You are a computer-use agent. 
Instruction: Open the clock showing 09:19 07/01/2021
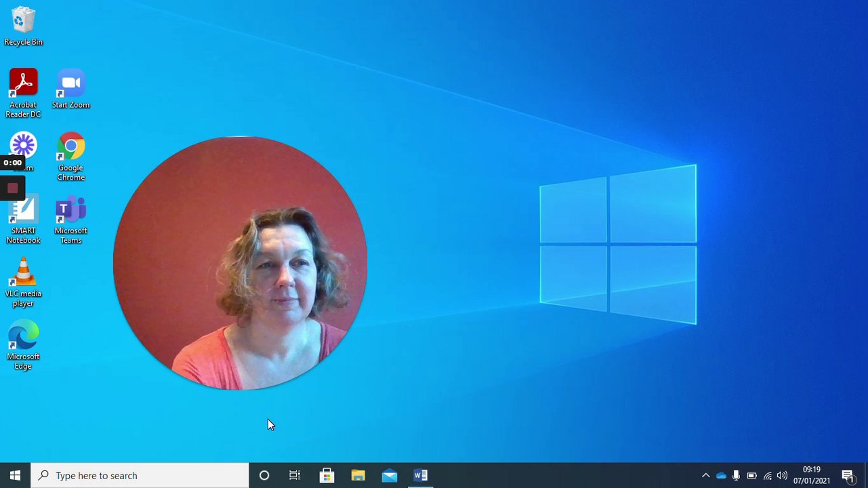(x=812, y=475)
